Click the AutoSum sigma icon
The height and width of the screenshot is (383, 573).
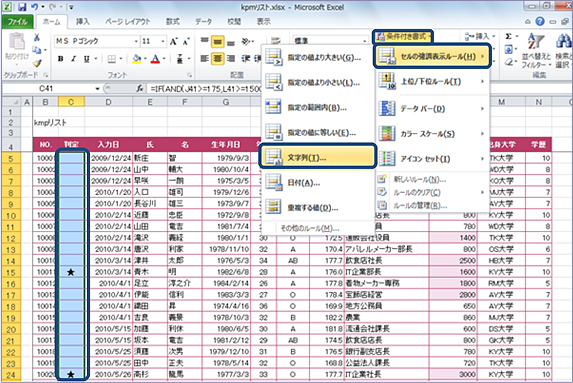[x=509, y=36]
